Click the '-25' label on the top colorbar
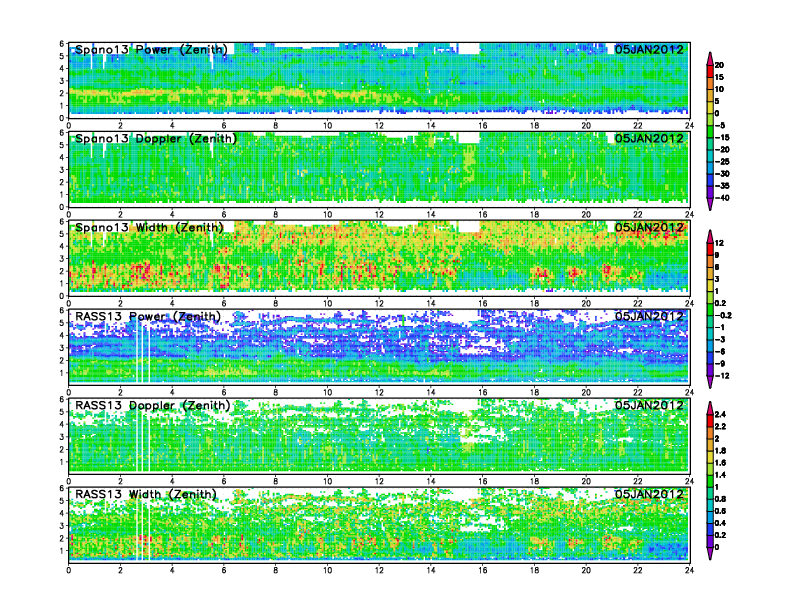 tap(722, 162)
